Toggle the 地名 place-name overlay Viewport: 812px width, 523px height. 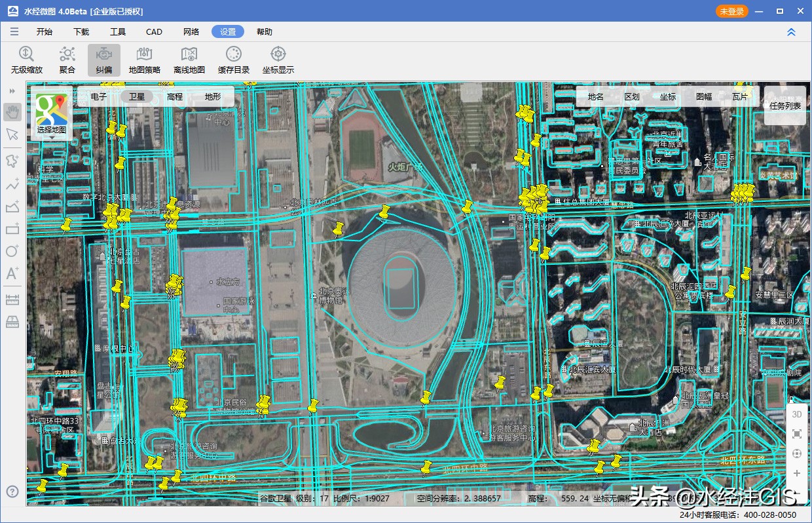[x=596, y=96]
